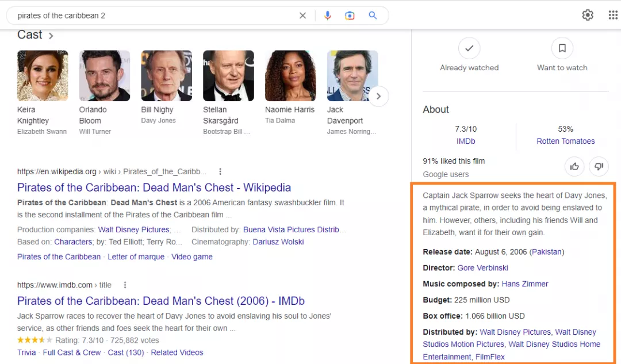Screen dimensions: 621x364
Task: Open Full Cast & Crew sitelink
Action: 72,352
